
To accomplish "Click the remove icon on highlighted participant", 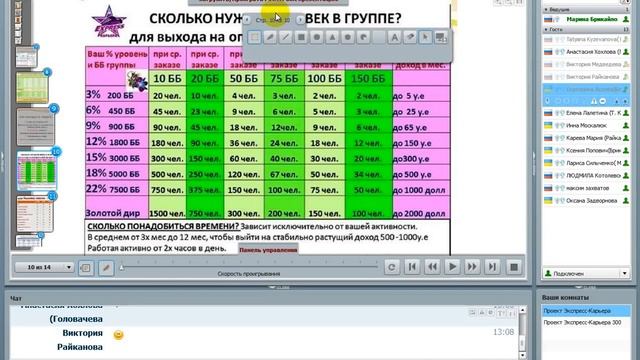I will [x=602, y=101].
